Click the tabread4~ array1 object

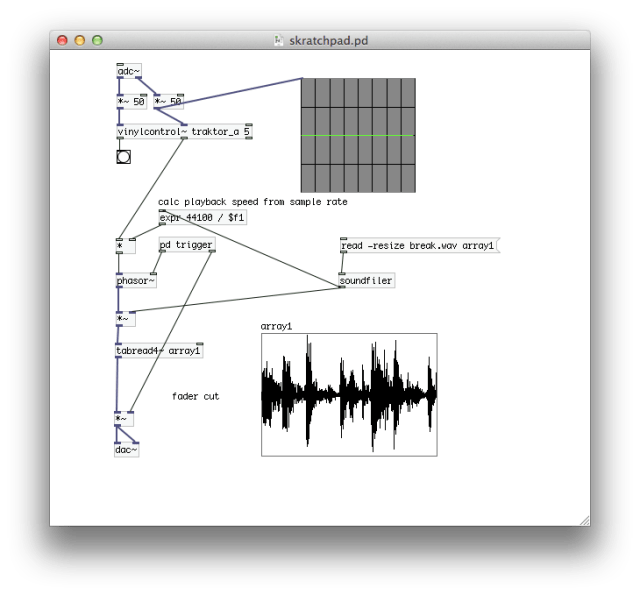[159, 351]
